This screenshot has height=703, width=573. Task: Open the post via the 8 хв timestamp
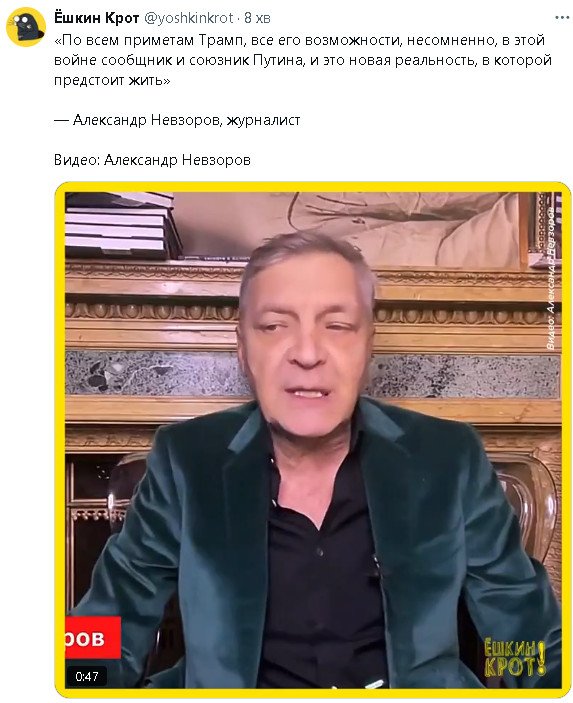coord(257,18)
